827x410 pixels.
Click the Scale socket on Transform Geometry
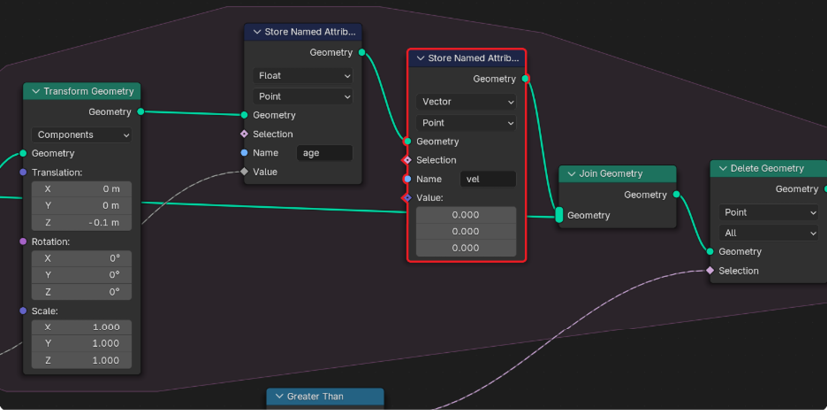point(23,310)
